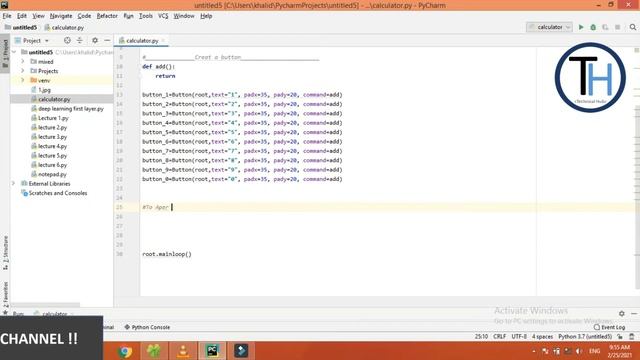640x360 pixels.
Task: Collapse the untitled5 root folder
Action: tap(15, 52)
